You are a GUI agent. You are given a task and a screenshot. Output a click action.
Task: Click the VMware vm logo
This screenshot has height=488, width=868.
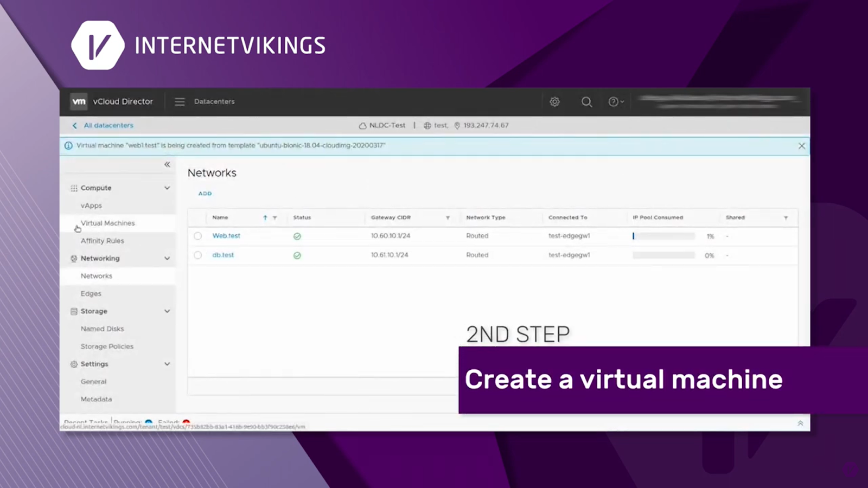(x=79, y=101)
